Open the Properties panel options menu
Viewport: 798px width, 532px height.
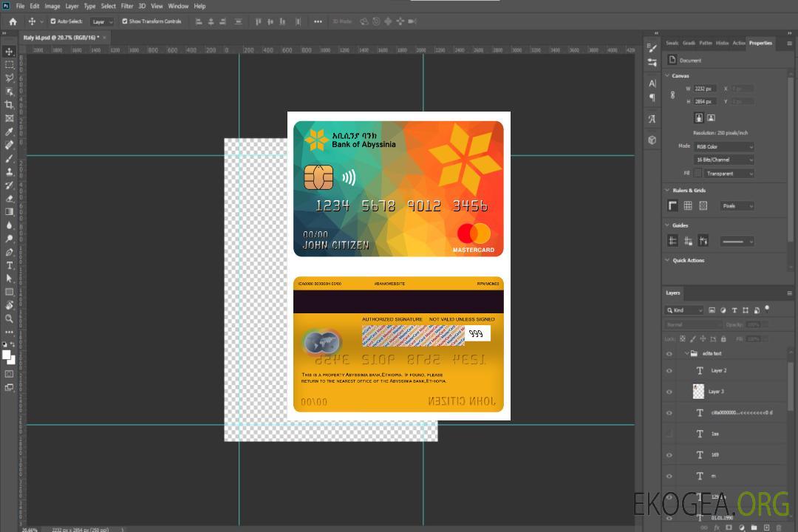[x=789, y=44]
